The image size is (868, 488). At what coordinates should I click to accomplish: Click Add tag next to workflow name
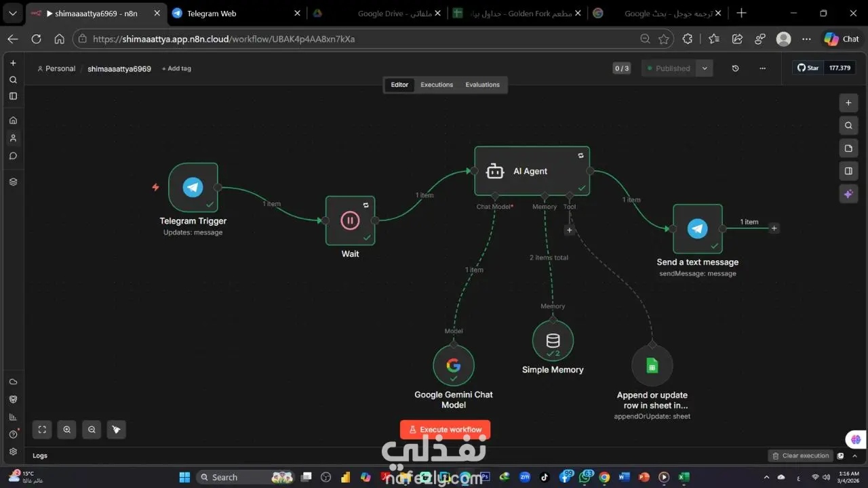[x=176, y=68]
